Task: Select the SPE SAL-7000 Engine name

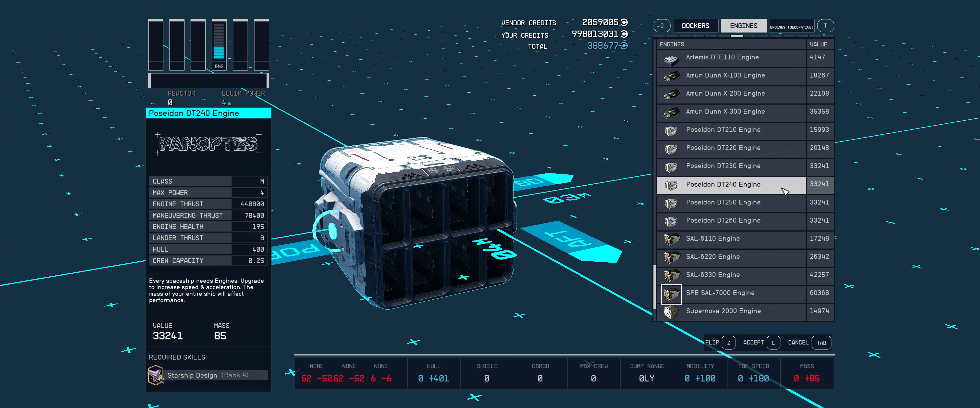Action: point(720,293)
